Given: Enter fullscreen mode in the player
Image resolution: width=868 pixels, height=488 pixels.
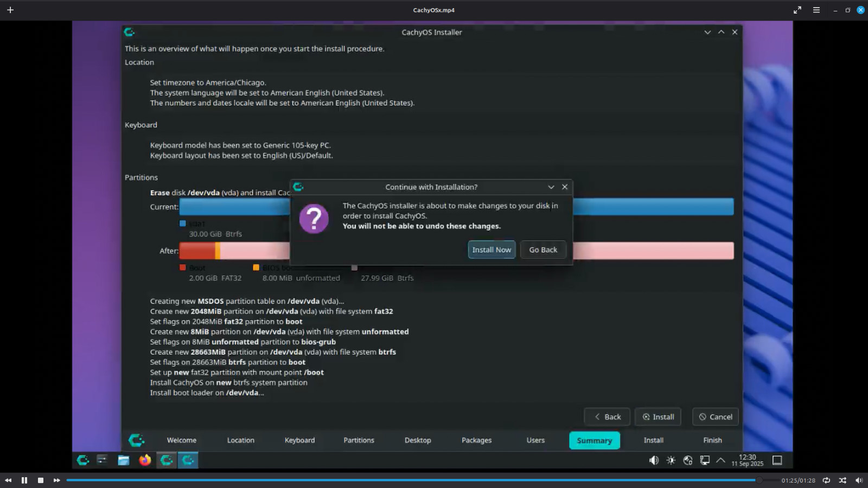Looking at the screenshot, I should click(x=797, y=10).
